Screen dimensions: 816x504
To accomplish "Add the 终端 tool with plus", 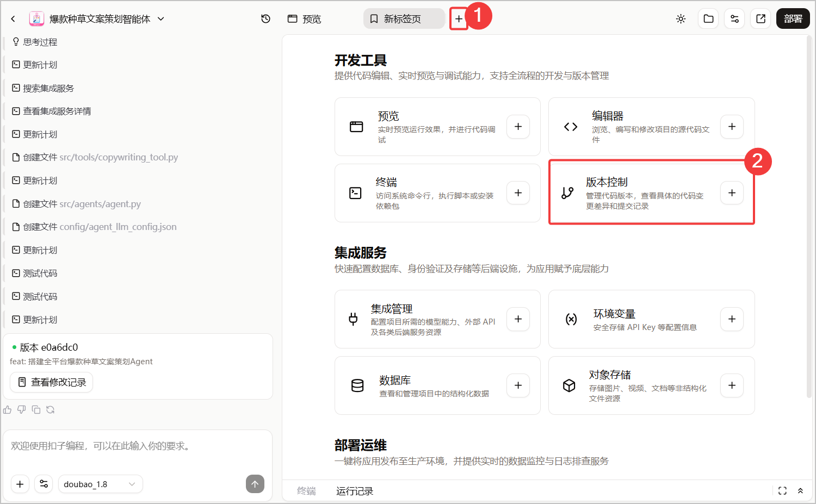I will [518, 193].
